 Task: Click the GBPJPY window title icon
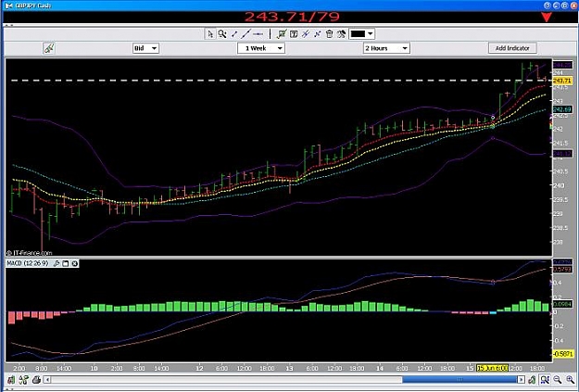pyautogui.click(x=8, y=6)
